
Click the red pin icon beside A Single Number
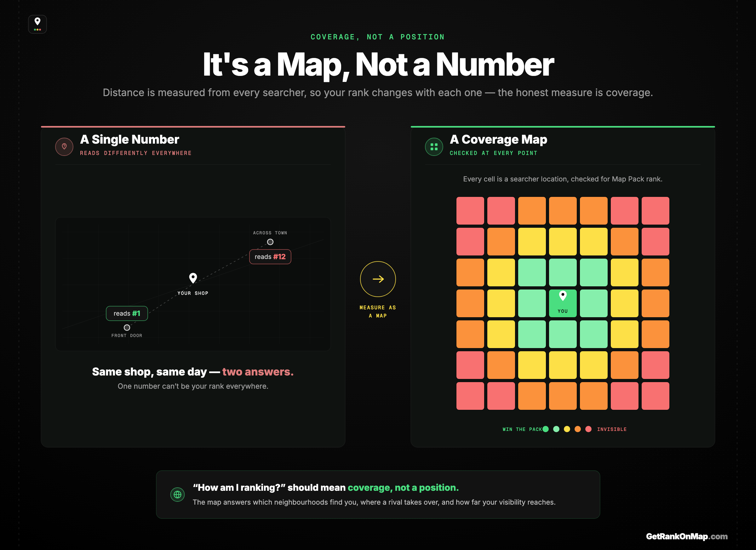click(64, 146)
